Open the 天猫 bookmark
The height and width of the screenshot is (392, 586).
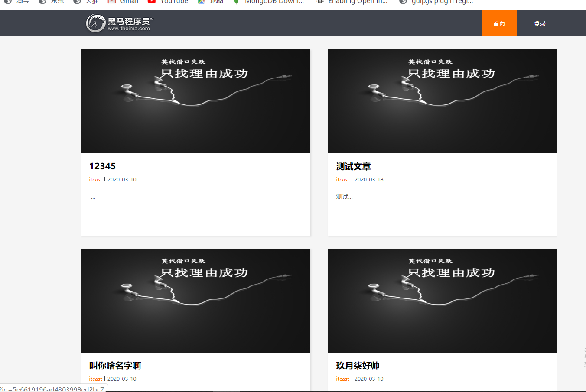click(86, 2)
